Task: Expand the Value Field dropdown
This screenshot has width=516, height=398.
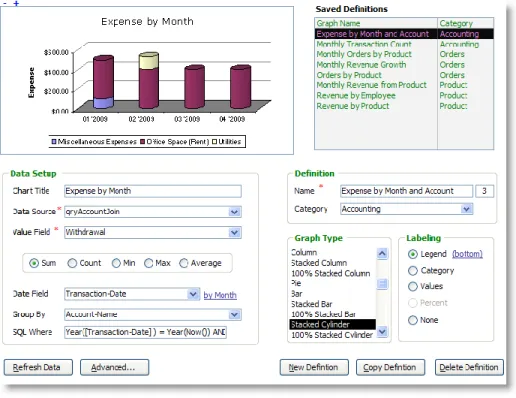Action: coord(234,232)
